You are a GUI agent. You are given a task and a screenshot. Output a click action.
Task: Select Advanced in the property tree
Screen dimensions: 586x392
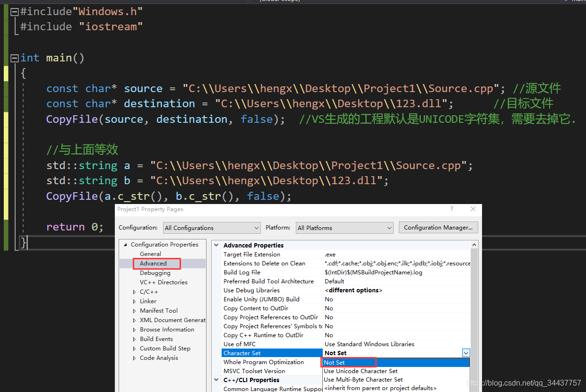pos(153,264)
